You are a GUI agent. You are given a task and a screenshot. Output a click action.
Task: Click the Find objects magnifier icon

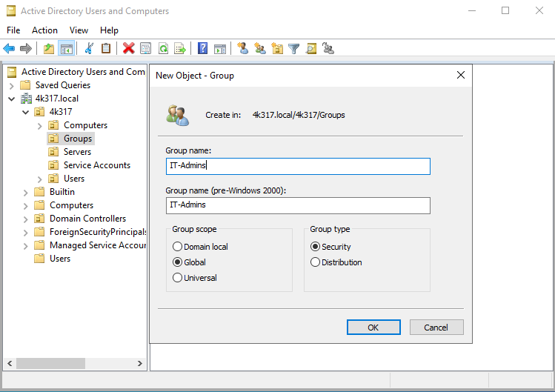click(311, 48)
